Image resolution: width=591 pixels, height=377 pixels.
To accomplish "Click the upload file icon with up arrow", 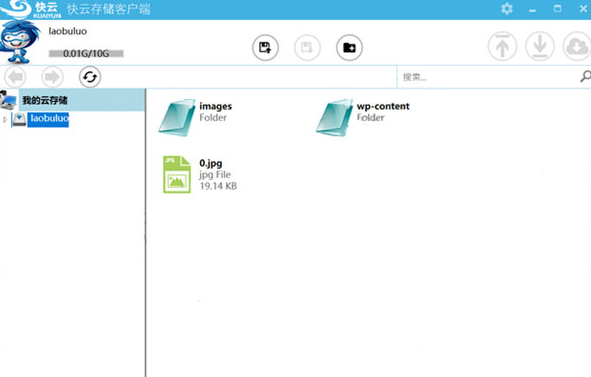I will (265, 48).
